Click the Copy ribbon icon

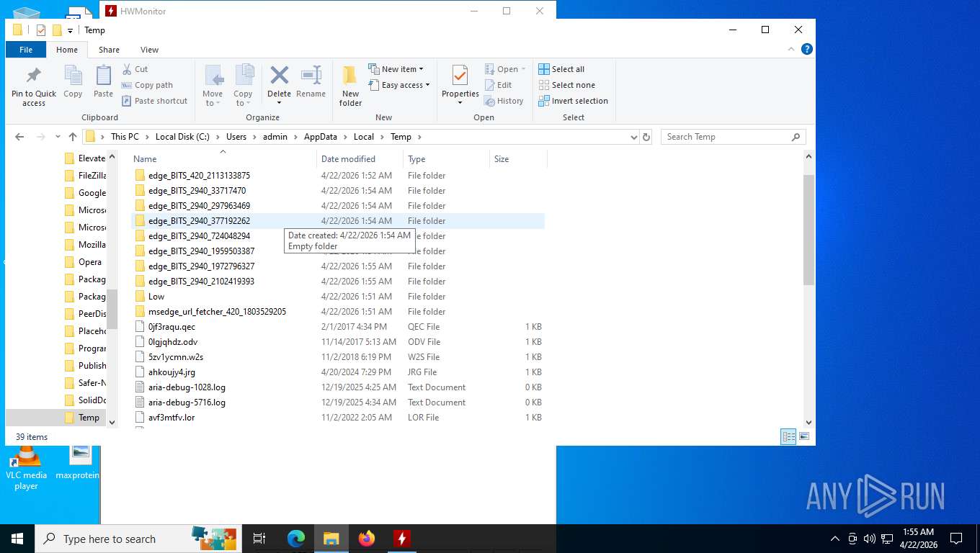point(73,82)
